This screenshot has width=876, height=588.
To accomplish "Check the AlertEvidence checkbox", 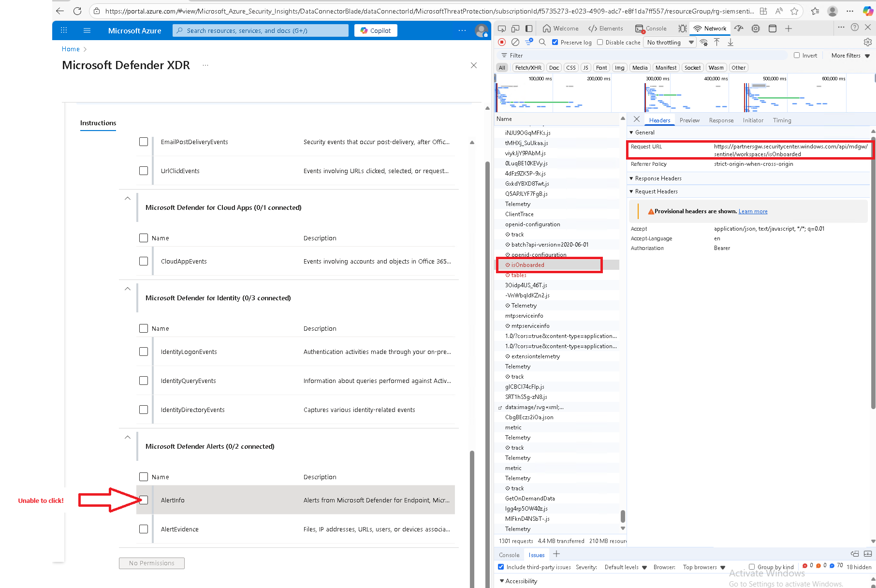I will [144, 529].
